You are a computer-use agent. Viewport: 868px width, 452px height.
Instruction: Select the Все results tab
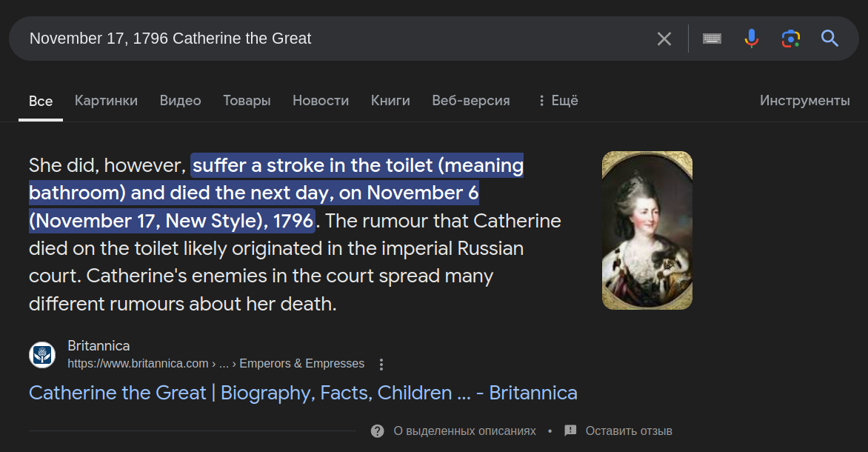coord(41,101)
